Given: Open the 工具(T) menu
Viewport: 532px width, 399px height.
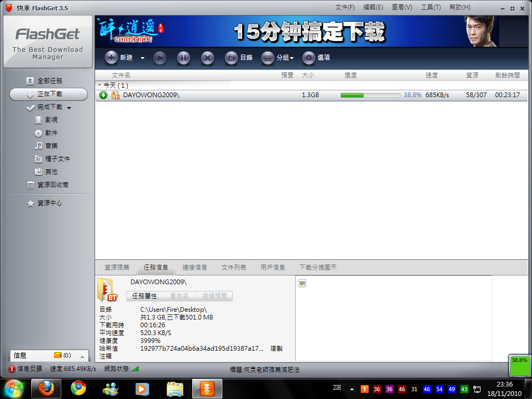Looking at the screenshot, I should pyautogui.click(x=431, y=7).
